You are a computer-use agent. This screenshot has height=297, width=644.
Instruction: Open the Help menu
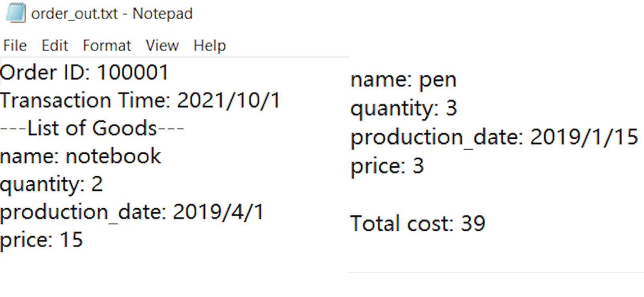pyautogui.click(x=210, y=46)
